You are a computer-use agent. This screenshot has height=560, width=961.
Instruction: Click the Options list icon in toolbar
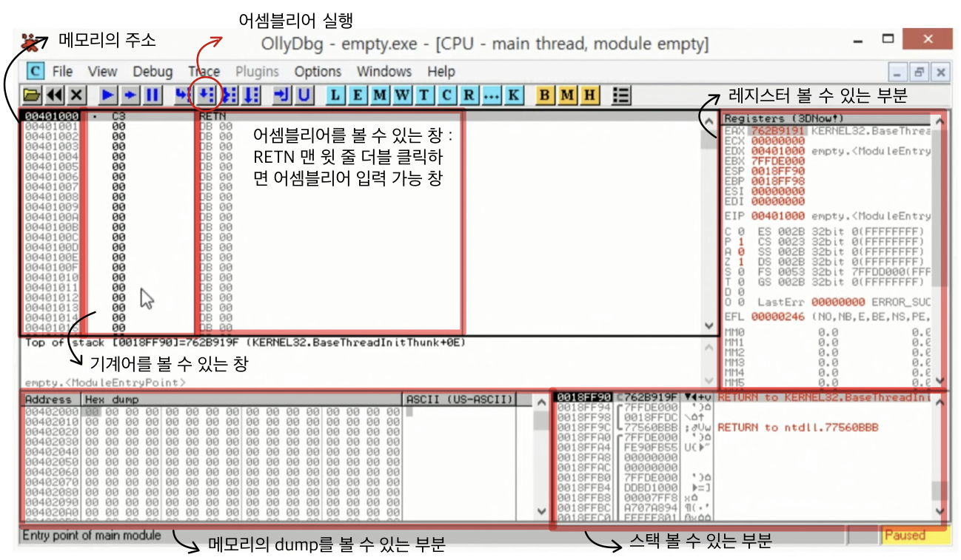click(x=622, y=95)
